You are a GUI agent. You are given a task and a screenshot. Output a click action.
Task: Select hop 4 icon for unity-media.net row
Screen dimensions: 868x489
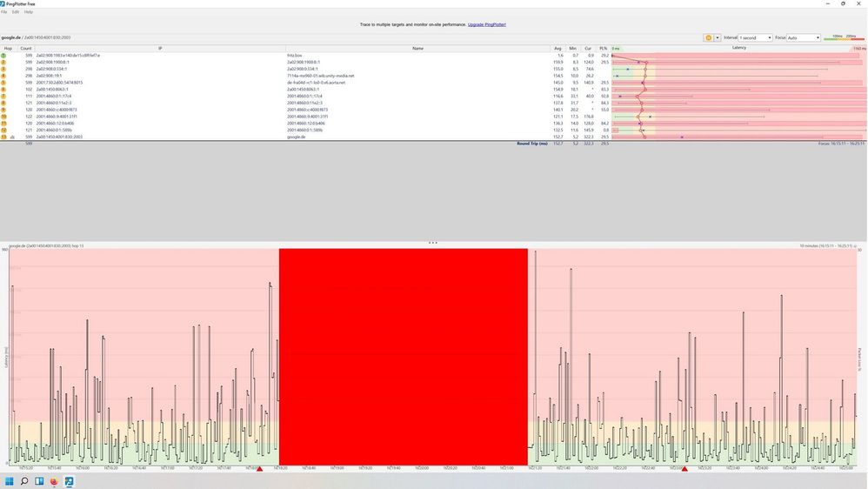point(3,76)
